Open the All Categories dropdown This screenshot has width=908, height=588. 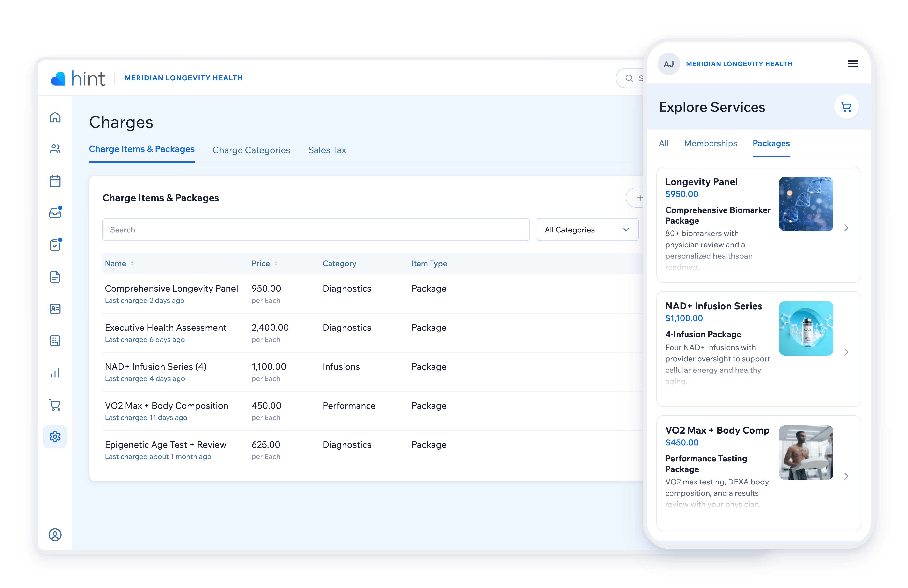(587, 230)
